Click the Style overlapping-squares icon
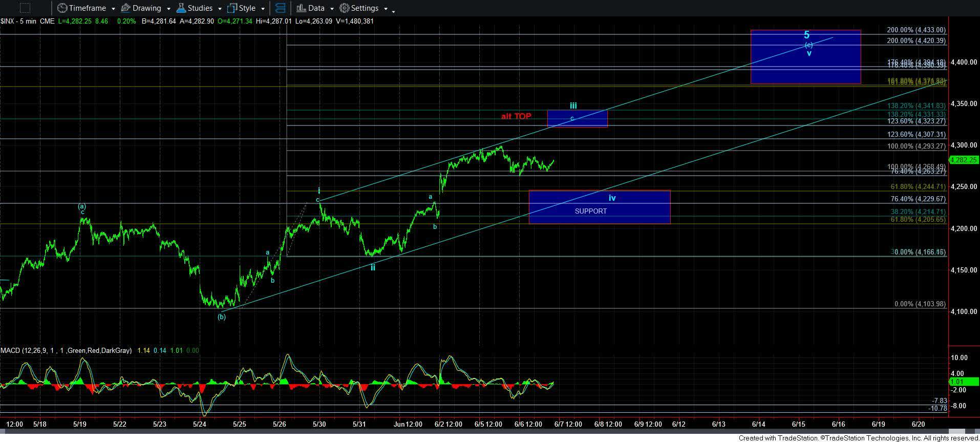 click(232, 8)
